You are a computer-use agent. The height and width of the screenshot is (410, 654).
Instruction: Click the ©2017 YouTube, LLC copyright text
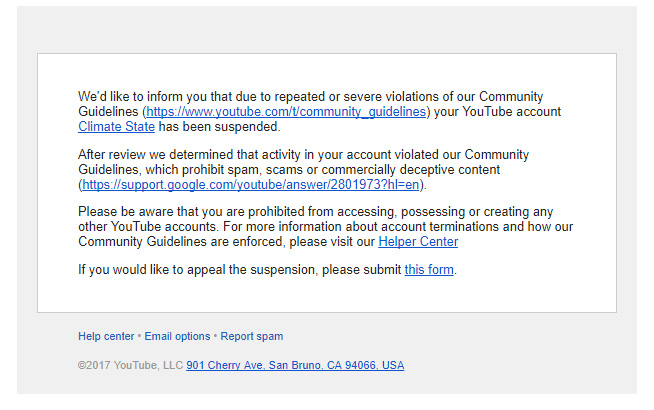[x=130, y=366]
